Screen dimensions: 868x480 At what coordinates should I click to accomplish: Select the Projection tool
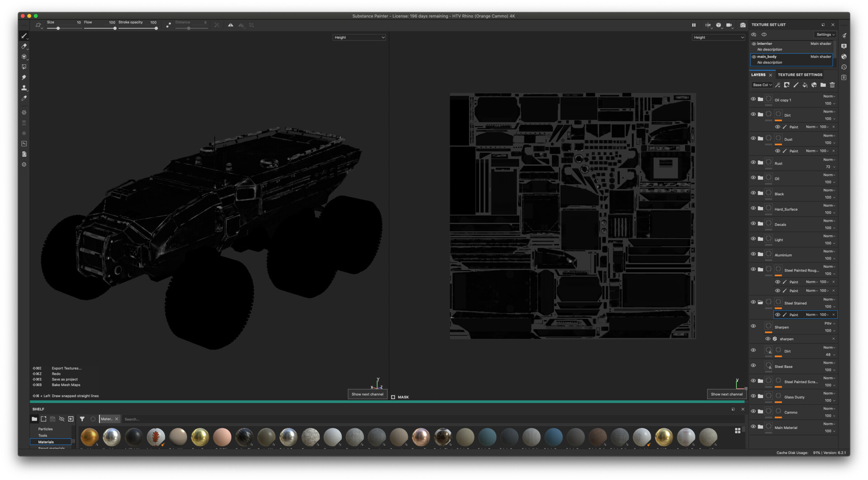point(24,57)
